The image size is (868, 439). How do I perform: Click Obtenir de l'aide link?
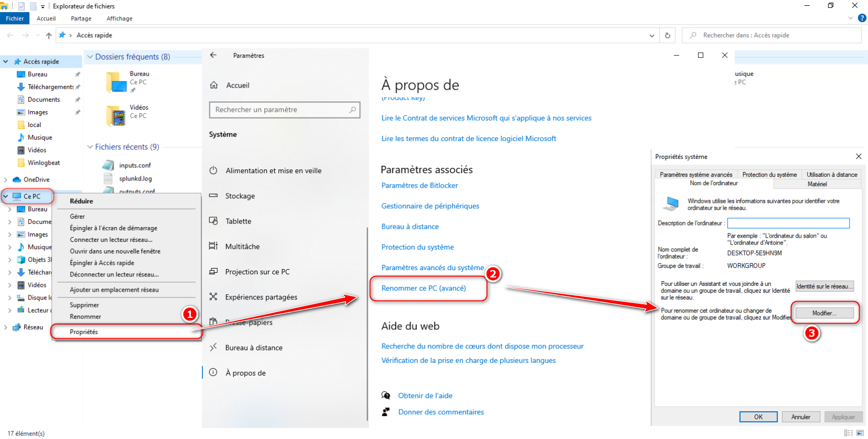(x=425, y=395)
